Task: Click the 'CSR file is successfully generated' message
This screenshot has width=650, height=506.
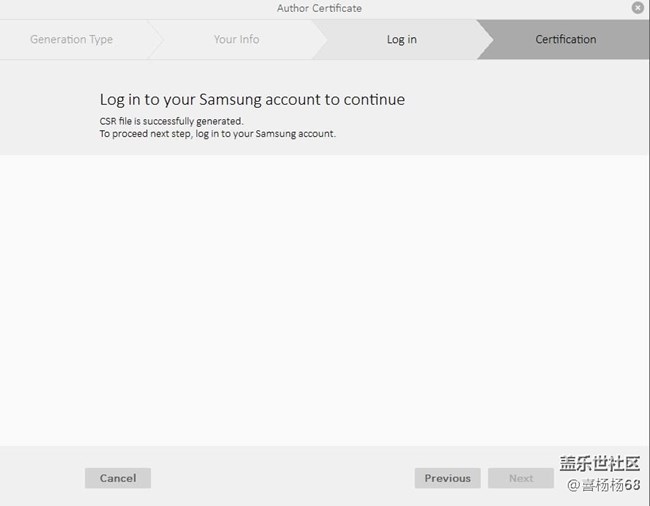Action: coord(171,121)
